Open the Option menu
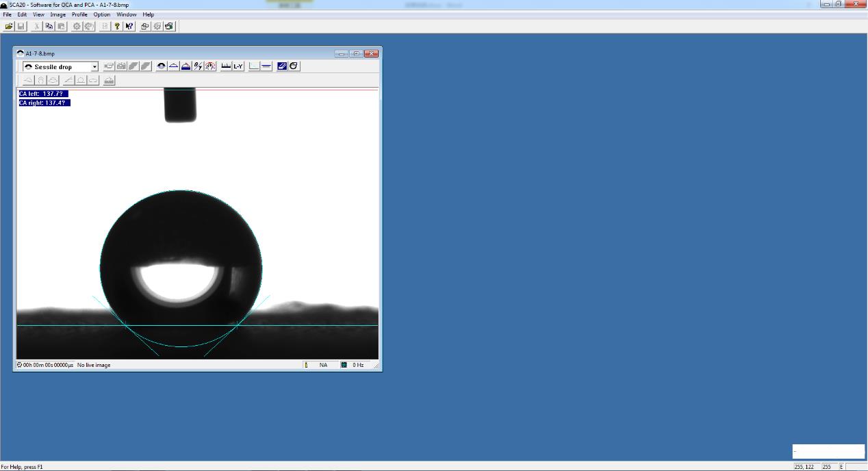 pos(102,14)
